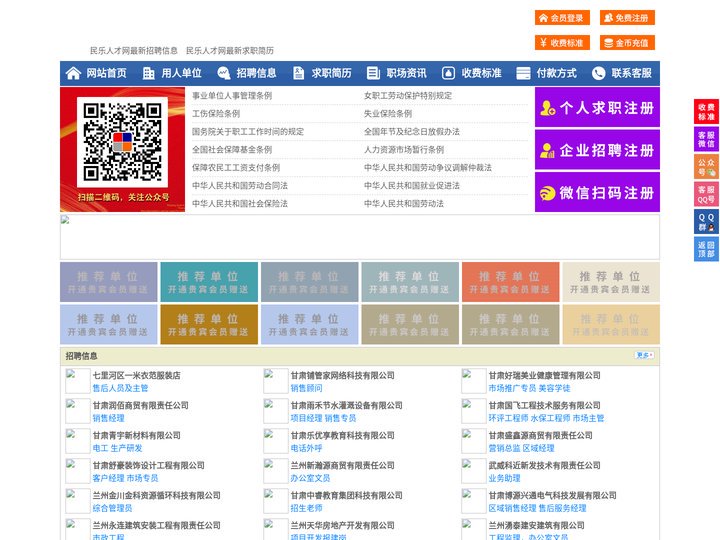The image size is (720, 540).
Task: Open the orange 公众号 side widget
Action: click(706, 167)
